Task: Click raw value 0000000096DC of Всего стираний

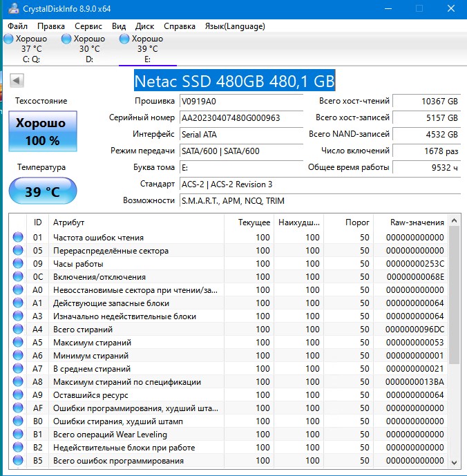Action: click(x=414, y=329)
